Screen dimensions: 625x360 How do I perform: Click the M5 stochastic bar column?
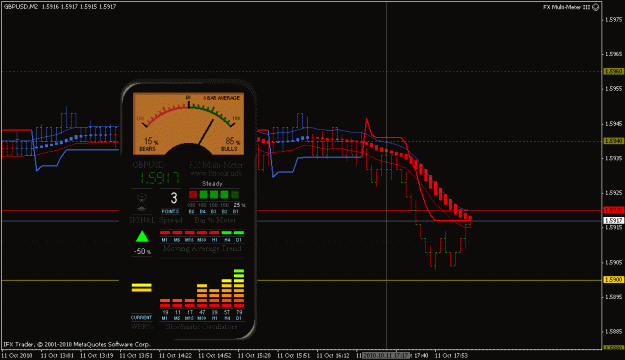[177, 303]
